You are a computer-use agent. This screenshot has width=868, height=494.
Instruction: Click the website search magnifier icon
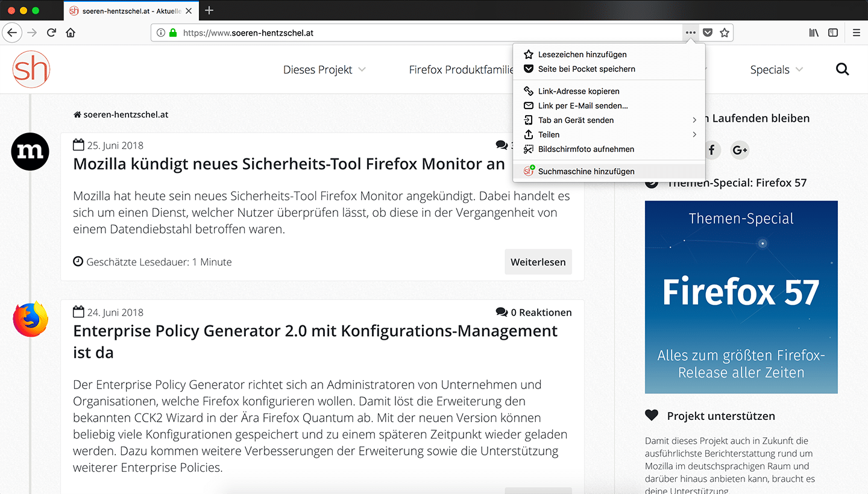[842, 69]
